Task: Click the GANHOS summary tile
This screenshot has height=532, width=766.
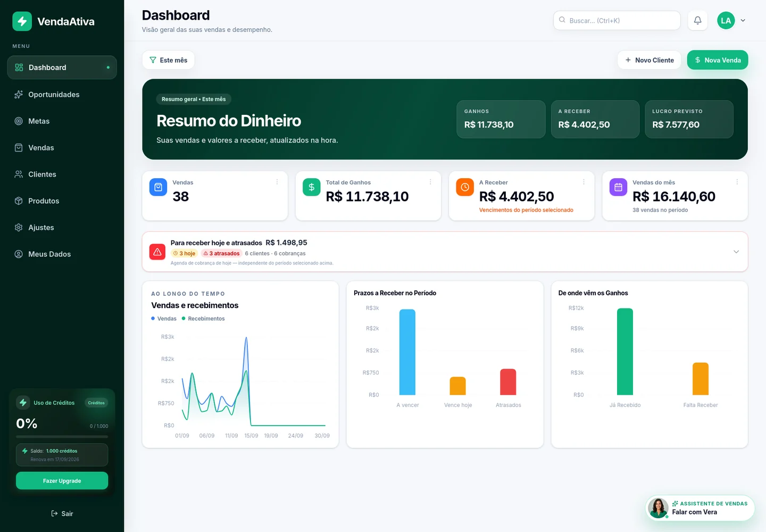Action: (501, 119)
